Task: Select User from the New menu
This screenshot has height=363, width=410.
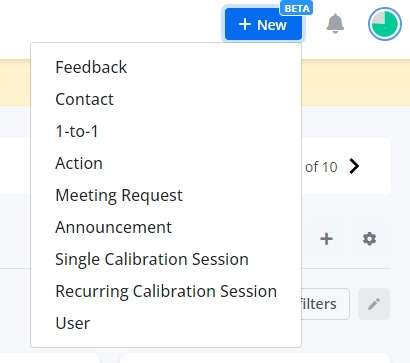Action: click(73, 323)
